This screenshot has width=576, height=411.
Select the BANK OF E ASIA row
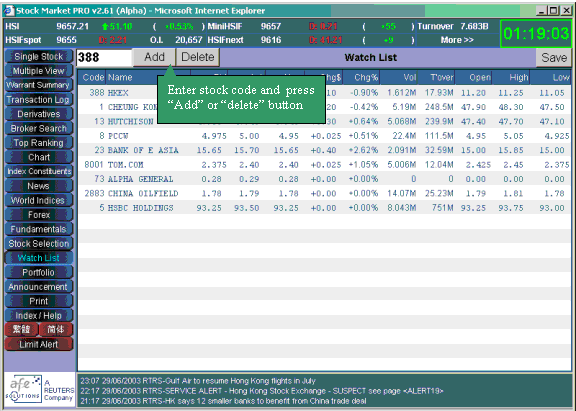[324, 150]
